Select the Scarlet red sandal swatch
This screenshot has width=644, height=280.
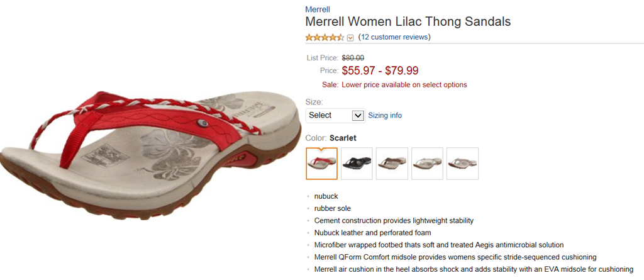click(x=321, y=164)
